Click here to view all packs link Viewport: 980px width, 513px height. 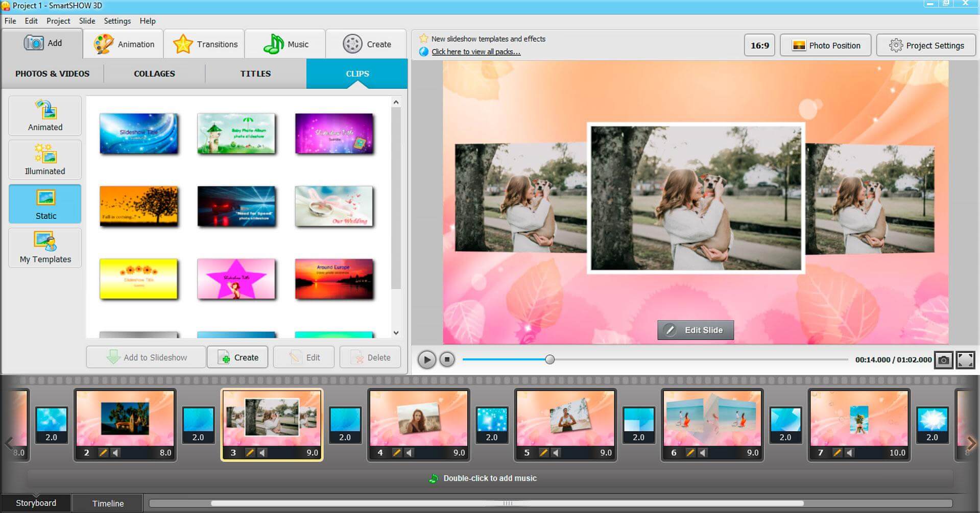click(x=476, y=52)
